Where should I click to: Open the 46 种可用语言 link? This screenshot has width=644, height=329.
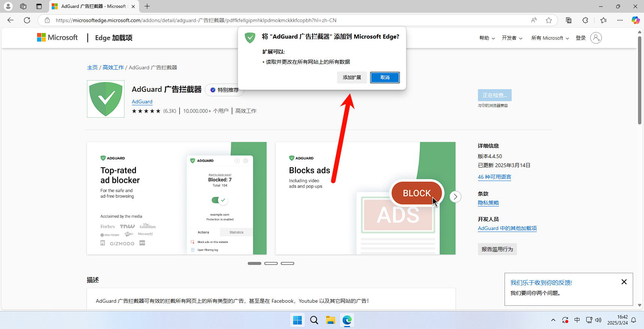(494, 177)
